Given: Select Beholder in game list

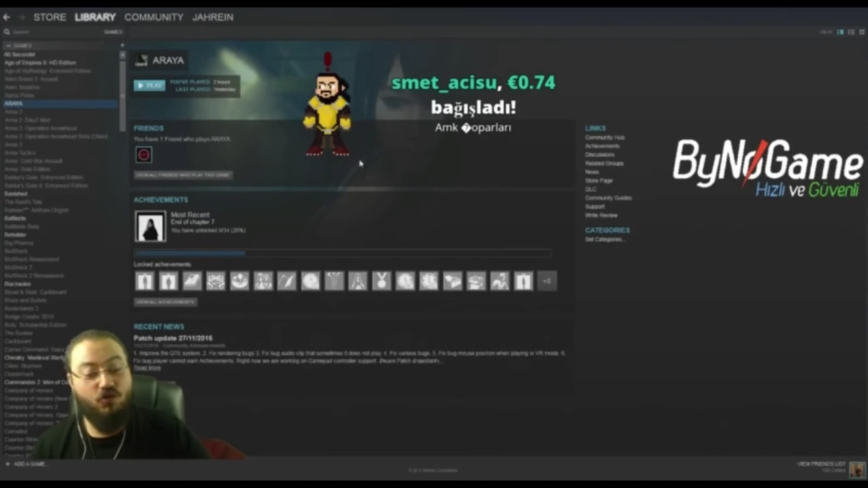Looking at the screenshot, I should pyautogui.click(x=15, y=235).
